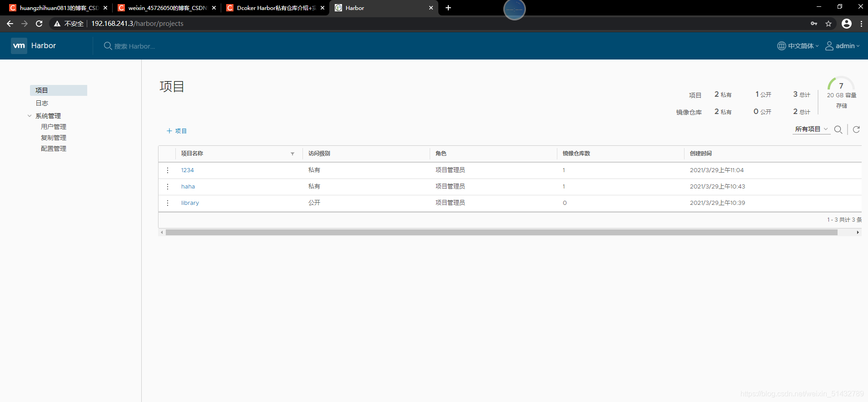
Task: Refresh the project list
Action: click(x=856, y=129)
